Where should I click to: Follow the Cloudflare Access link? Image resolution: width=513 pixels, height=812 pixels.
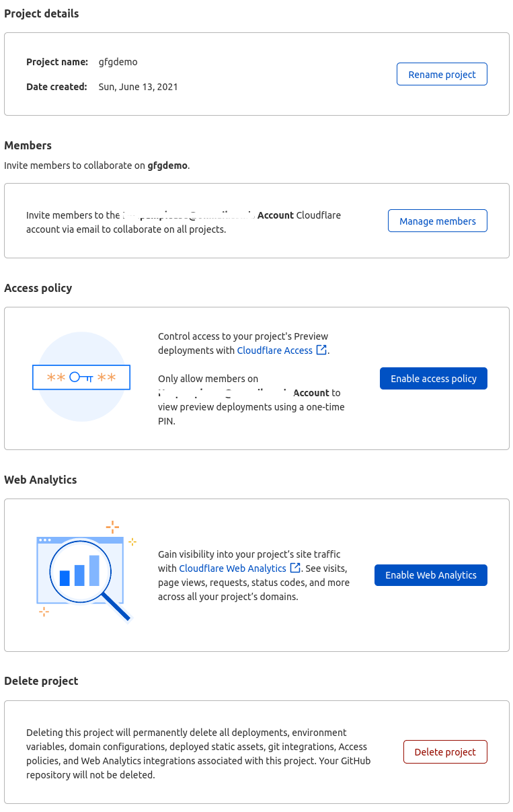coord(275,350)
